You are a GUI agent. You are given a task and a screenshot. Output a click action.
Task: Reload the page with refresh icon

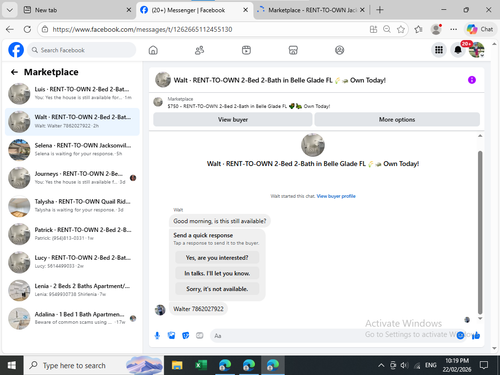27,29
